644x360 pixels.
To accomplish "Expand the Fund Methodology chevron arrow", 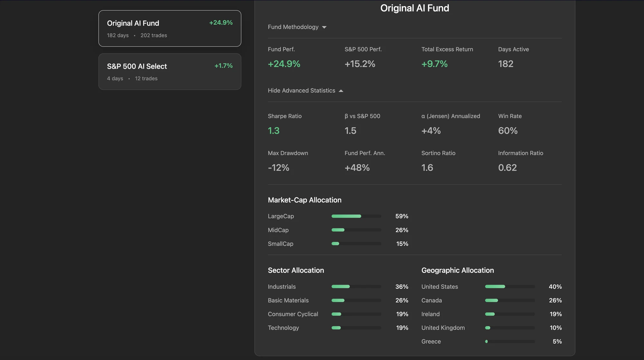I will [324, 27].
